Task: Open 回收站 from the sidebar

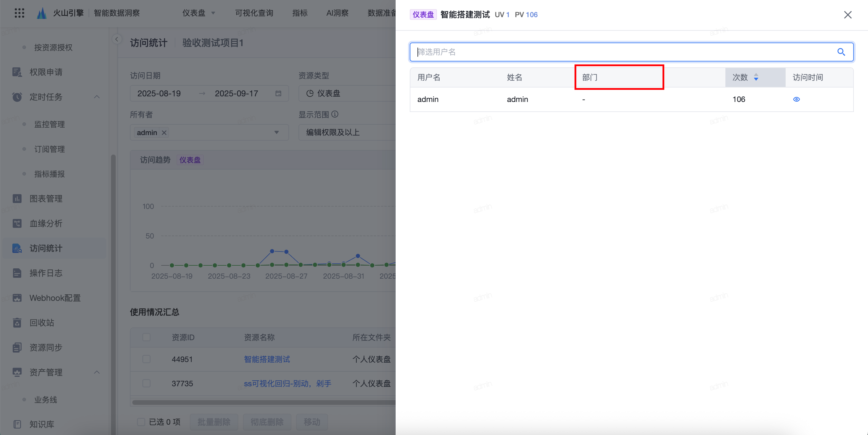Action: click(x=42, y=323)
